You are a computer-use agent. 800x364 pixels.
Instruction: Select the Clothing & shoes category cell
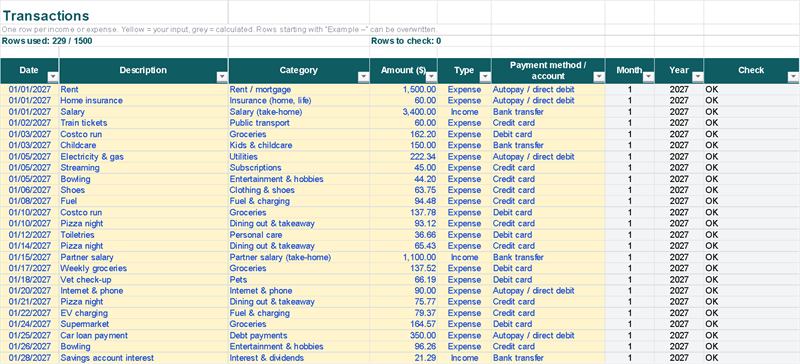point(299,190)
